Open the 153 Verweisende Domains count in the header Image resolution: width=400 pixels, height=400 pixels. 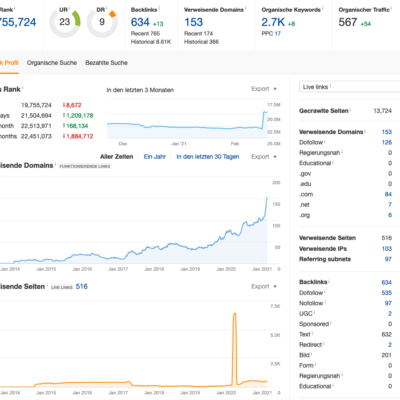pos(193,22)
